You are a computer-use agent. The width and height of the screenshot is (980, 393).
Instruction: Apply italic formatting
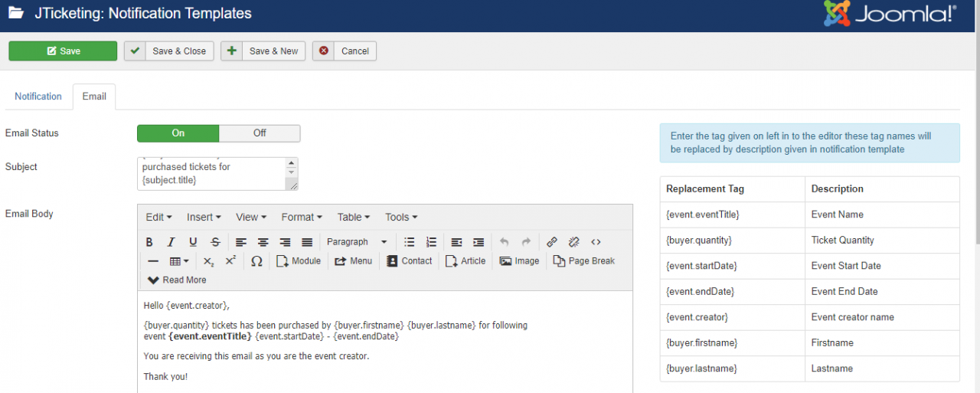171,242
